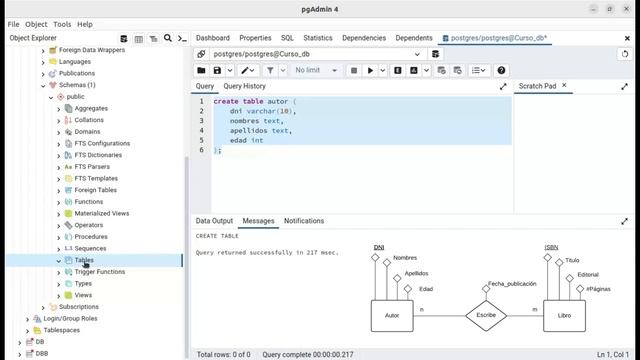Switch to the Notifications tab

coord(304,221)
